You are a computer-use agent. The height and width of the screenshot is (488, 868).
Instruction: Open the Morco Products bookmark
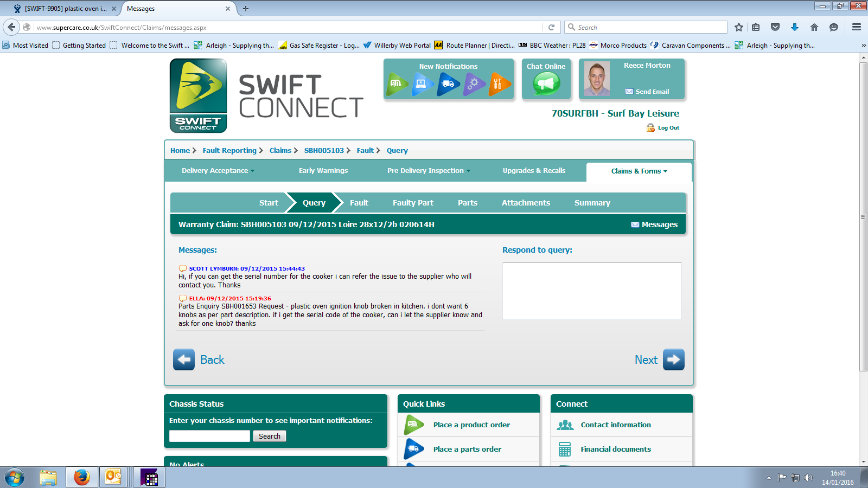tap(618, 46)
